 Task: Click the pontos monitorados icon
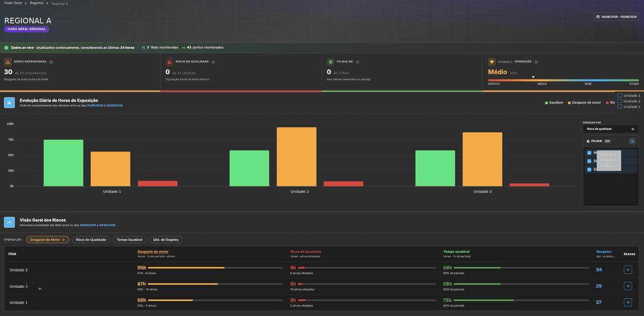(x=184, y=47)
